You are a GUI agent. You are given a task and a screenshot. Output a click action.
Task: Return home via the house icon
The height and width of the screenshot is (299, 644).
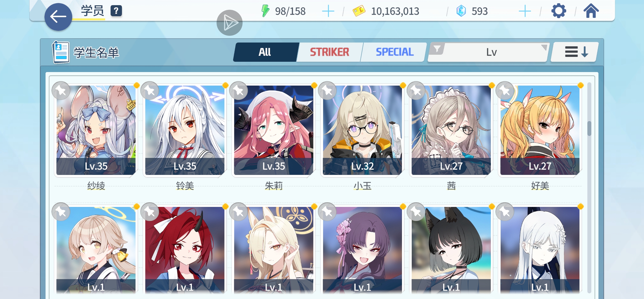click(591, 11)
